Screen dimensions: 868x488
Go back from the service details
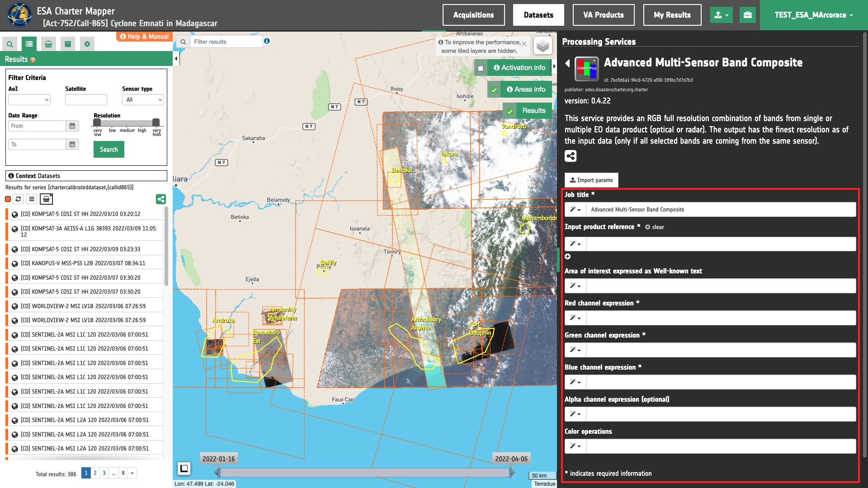(568, 63)
